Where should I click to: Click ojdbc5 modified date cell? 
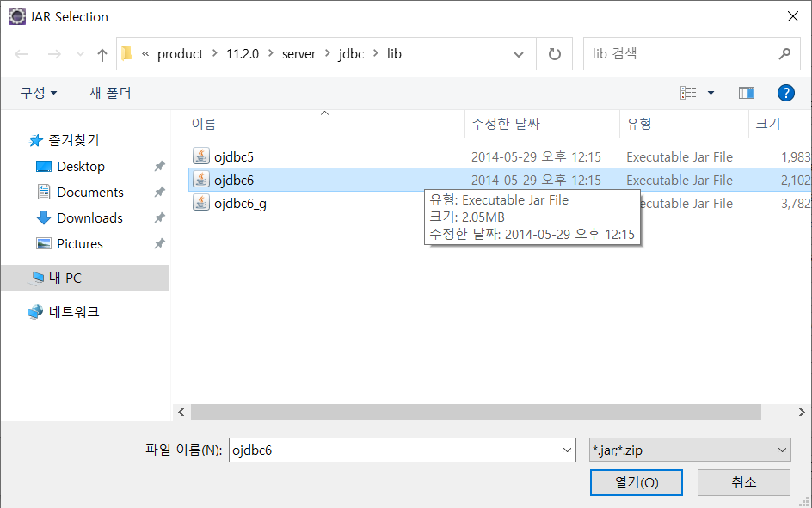[536, 156]
